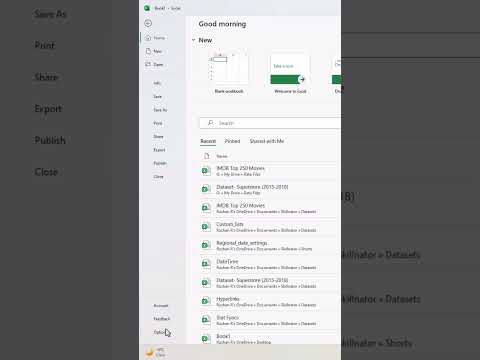Select Share in the backstage sidebar
The width and height of the screenshot is (480, 360).
pos(158,136)
